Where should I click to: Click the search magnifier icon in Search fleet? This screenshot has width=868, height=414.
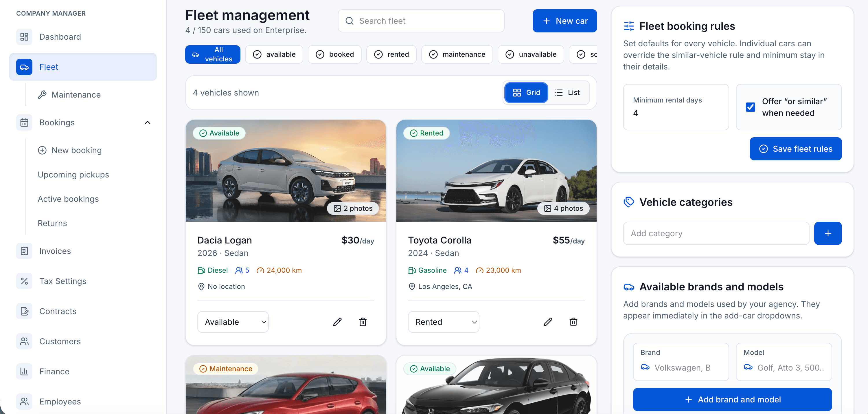(x=350, y=21)
